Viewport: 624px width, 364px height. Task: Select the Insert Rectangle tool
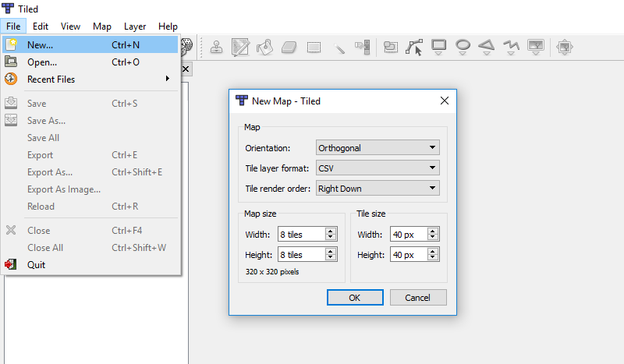tap(438, 47)
